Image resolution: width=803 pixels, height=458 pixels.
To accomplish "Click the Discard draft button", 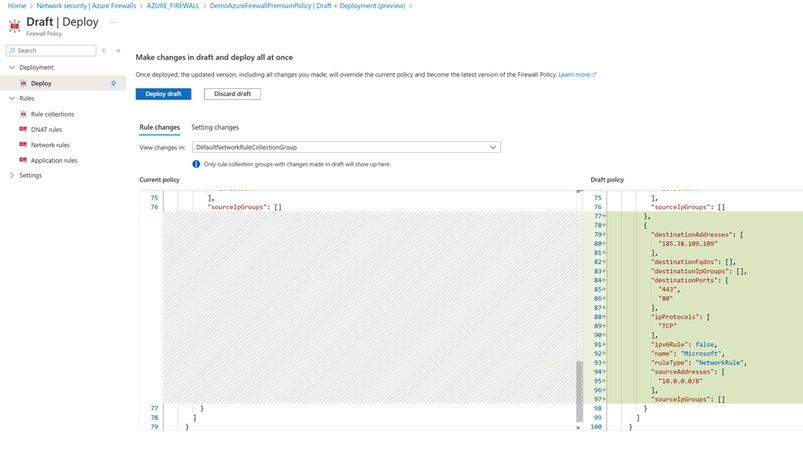I will (x=233, y=94).
